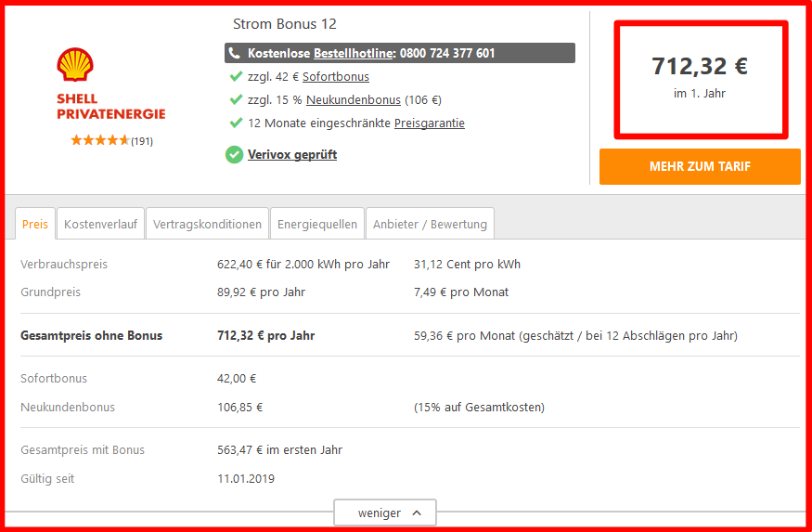Collapse details with the weniger chevron
812x532 pixels.
coord(417,513)
